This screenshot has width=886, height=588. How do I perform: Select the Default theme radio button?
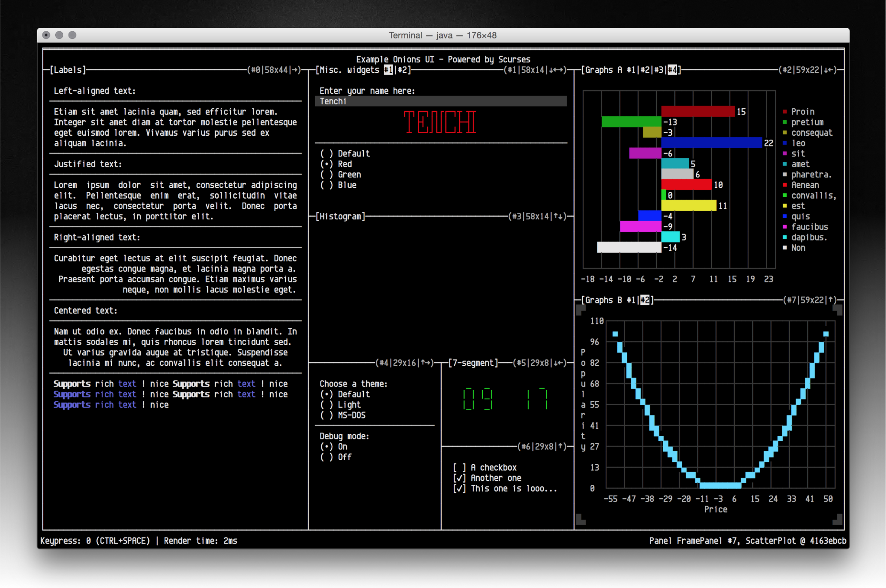tap(345, 394)
